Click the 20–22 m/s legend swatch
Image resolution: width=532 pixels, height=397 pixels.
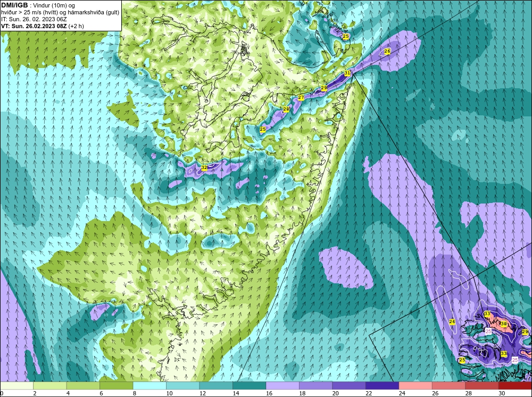(349, 385)
